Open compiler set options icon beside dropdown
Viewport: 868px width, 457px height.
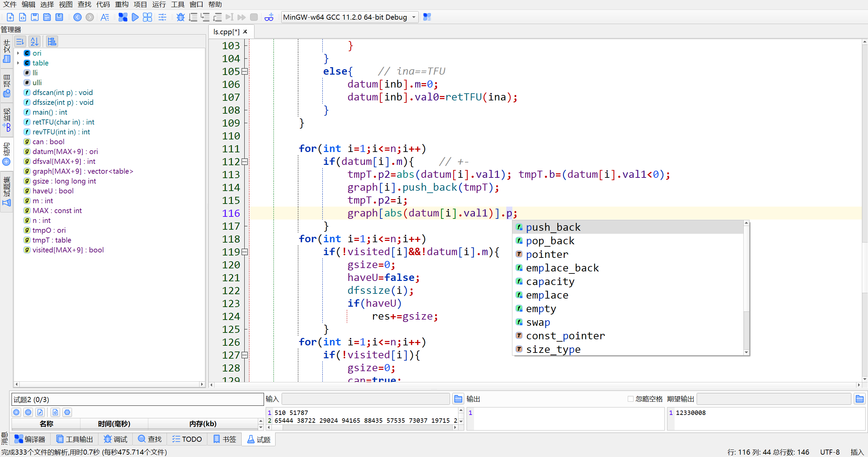(x=427, y=17)
